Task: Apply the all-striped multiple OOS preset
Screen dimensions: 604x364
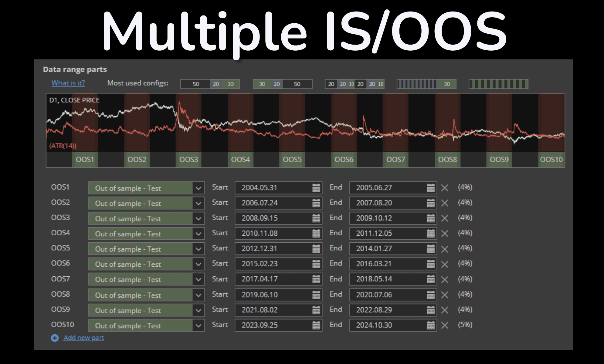Action: (498, 84)
